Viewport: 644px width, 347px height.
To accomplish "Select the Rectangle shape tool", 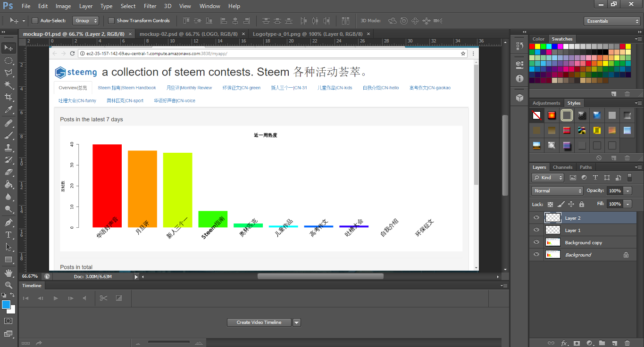I will [x=8, y=259].
